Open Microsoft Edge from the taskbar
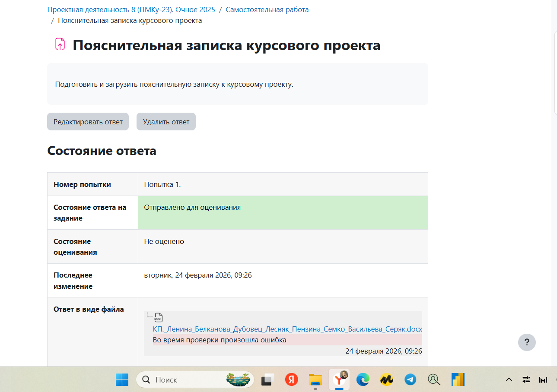The image size is (557, 392). tap(363, 379)
